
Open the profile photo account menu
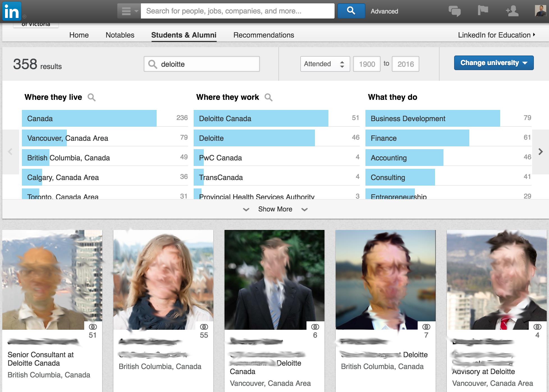click(541, 11)
